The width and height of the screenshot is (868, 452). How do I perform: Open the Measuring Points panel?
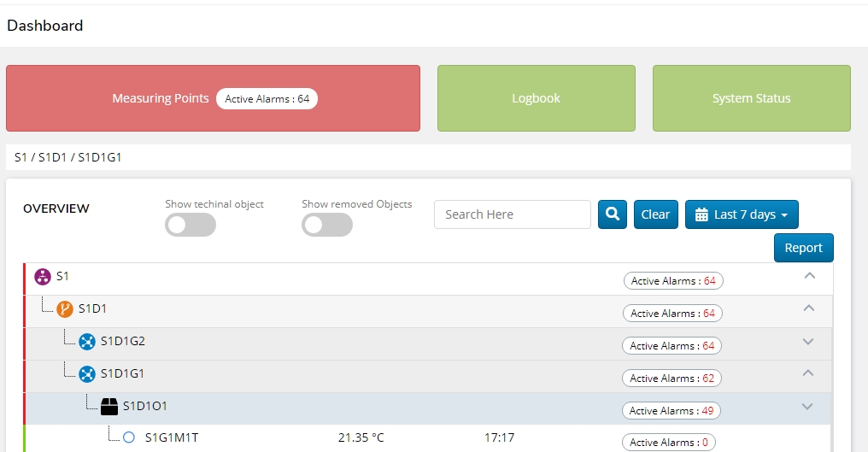(x=213, y=98)
